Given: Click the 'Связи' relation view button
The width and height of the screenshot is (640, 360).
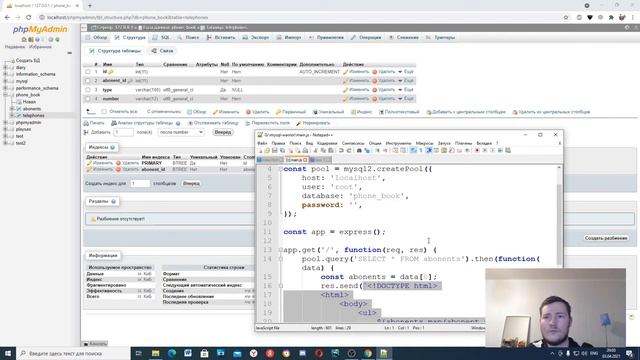Looking at the screenshot, I should [162, 51].
